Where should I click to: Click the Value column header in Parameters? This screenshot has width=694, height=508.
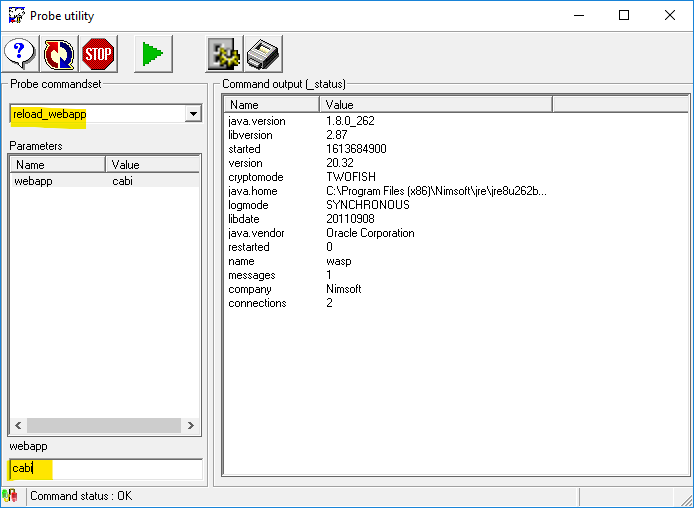[x=152, y=165]
